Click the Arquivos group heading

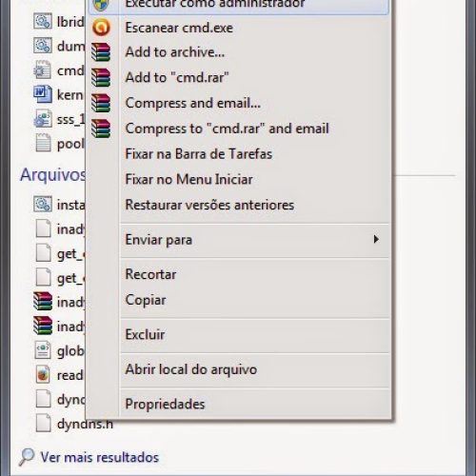pos(52,174)
